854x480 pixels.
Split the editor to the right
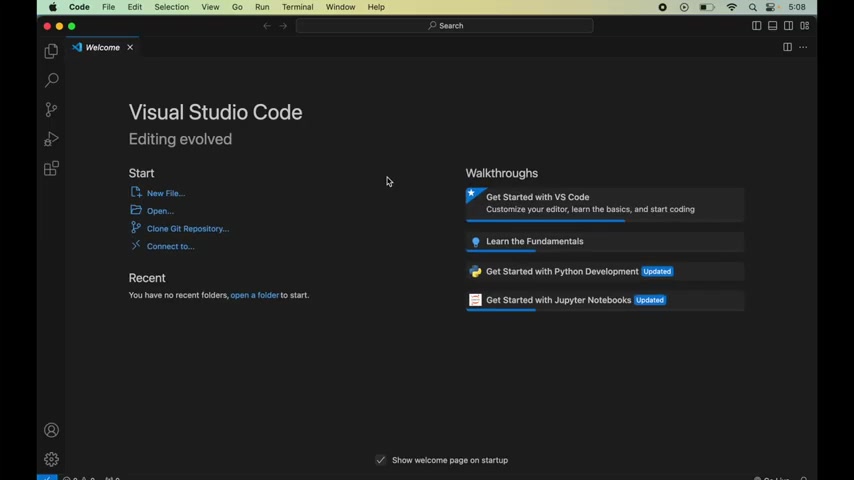pyautogui.click(x=787, y=47)
